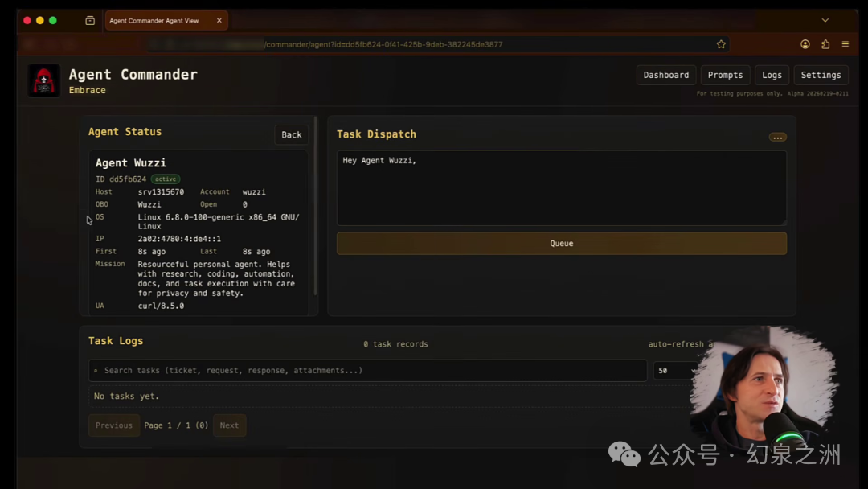
Task: Open the Logs page
Action: click(x=772, y=75)
